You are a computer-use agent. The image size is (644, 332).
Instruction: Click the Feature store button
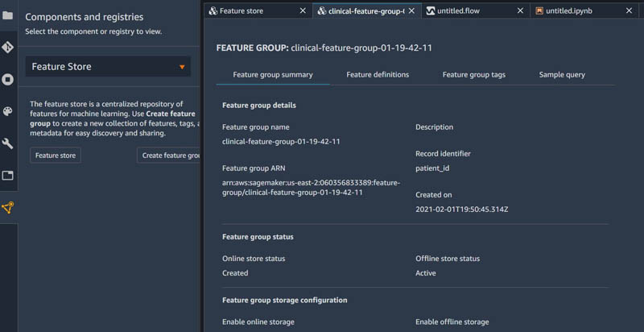[56, 156]
